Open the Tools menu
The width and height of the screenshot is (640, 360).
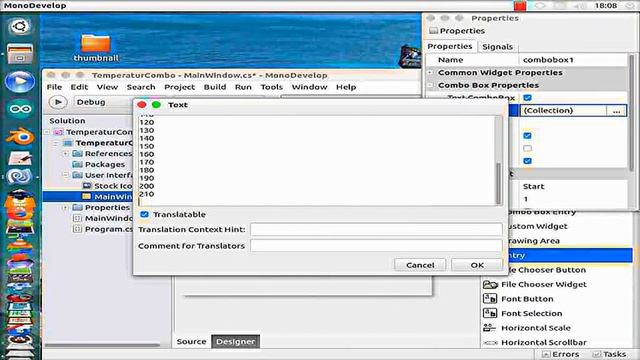click(271, 87)
